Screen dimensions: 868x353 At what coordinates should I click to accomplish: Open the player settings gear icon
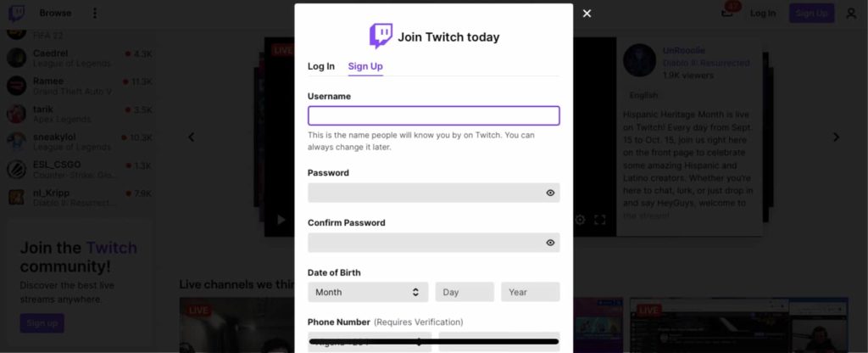(580, 220)
